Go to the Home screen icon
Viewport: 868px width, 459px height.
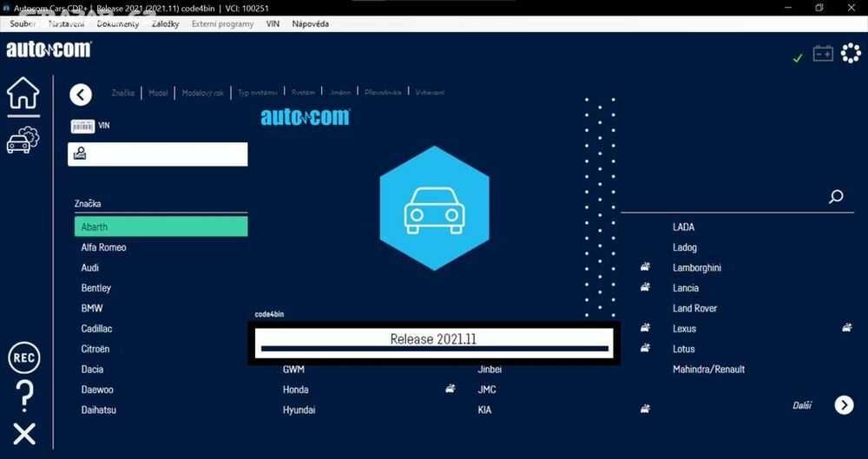[x=23, y=94]
